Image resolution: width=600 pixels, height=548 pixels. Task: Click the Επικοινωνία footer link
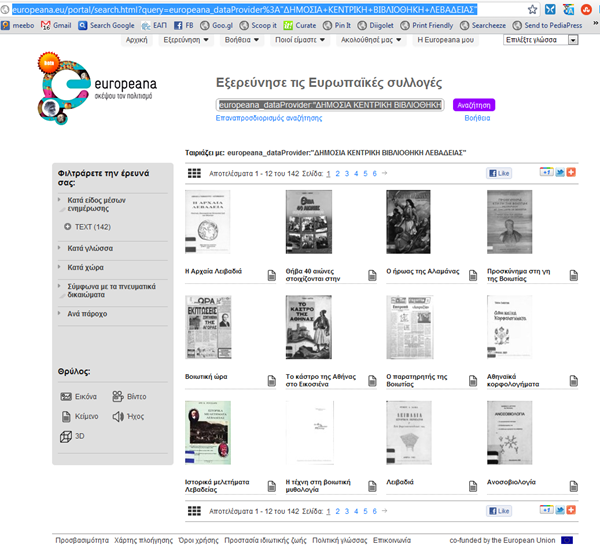point(392,540)
